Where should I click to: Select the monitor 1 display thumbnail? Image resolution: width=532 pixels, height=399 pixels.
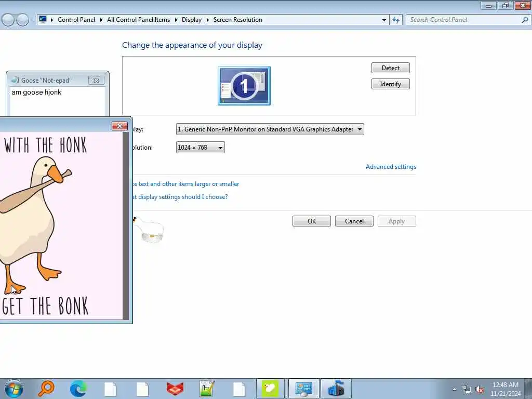pyautogui.click(x=244, y=86)
